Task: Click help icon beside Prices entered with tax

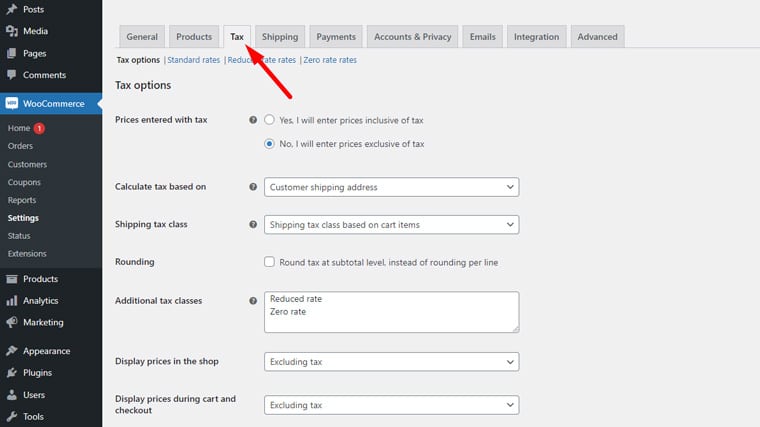Action: [252, 120]
